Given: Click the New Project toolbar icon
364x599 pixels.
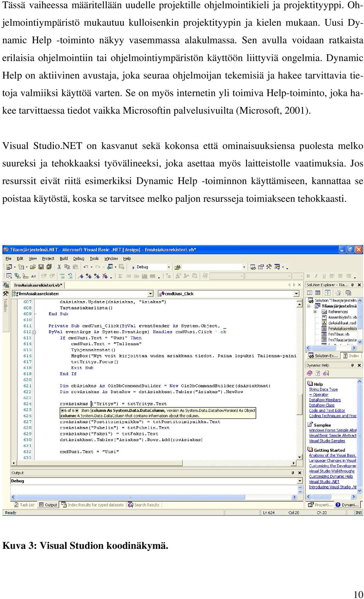Looking at the screenshot, I should [x=9, y=267].
